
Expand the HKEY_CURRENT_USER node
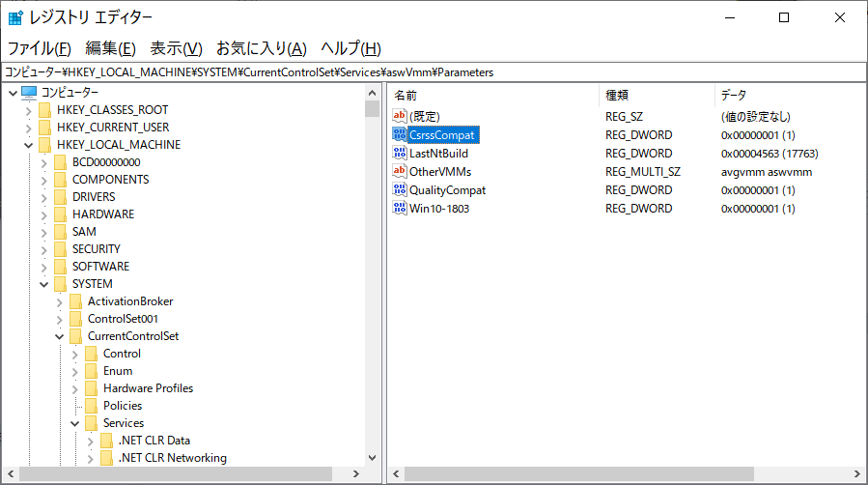click(28, 128)
